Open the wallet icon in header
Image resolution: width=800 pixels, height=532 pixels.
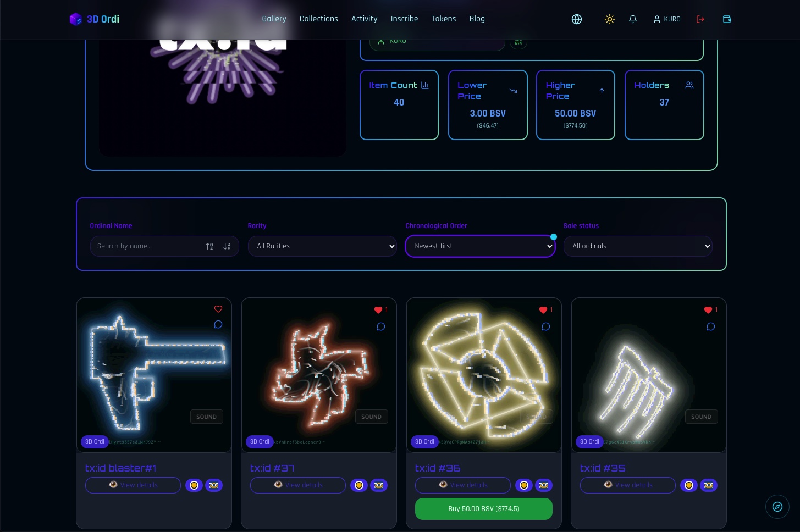(x=727, y=19)
